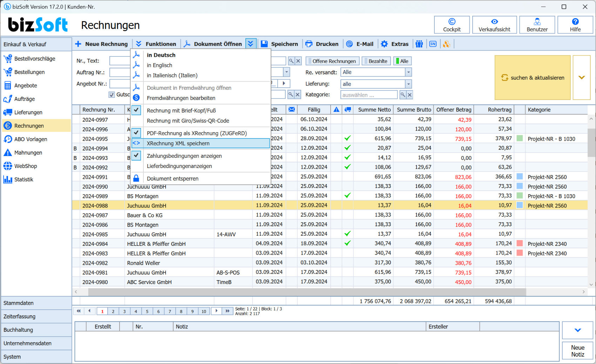Click Neue Rechnung button
Viewport: 596px width, 364px height.
click(x=101, y=44)
